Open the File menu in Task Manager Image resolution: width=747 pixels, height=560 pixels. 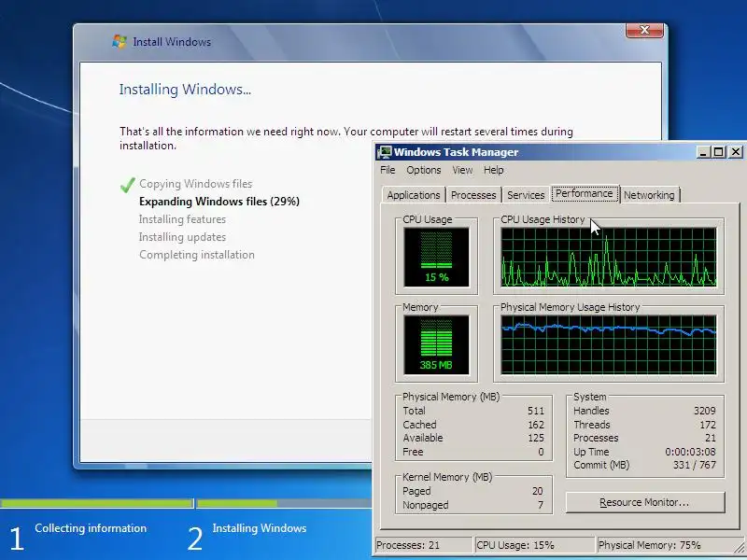tap(388, 170)
